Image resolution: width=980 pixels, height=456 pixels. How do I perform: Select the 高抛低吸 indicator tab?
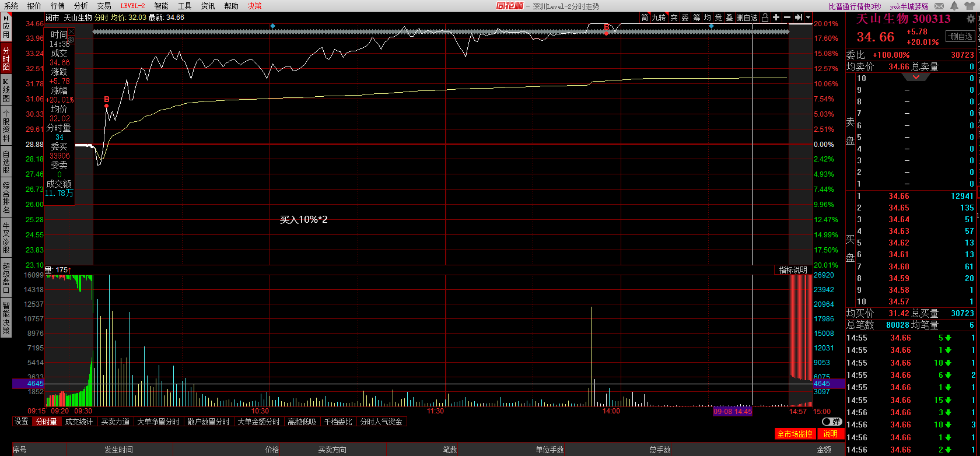pos(302,422)
